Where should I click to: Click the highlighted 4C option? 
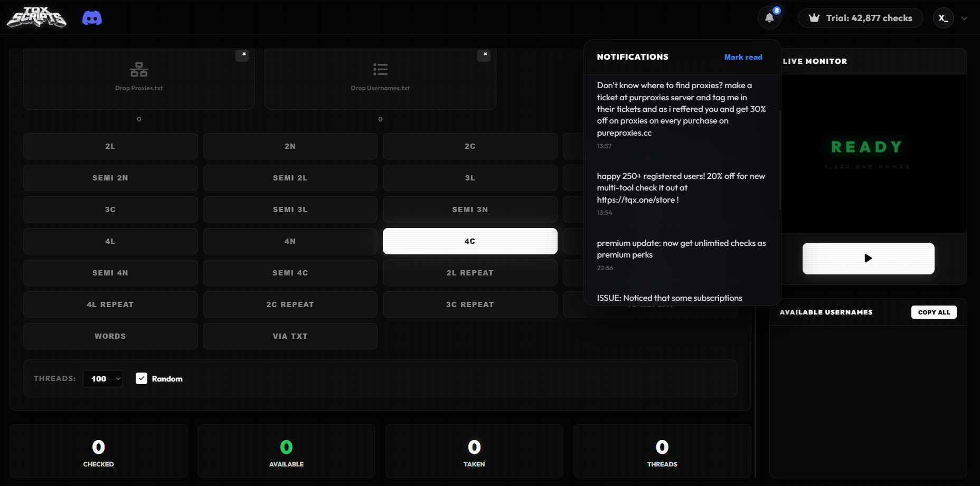click(x=470, y=241)
